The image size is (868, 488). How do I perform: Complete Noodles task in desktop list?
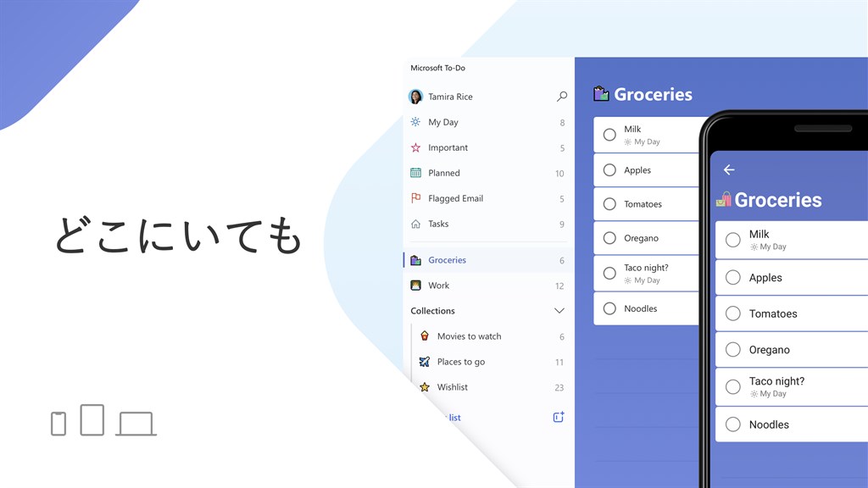(x=609, y=308)
